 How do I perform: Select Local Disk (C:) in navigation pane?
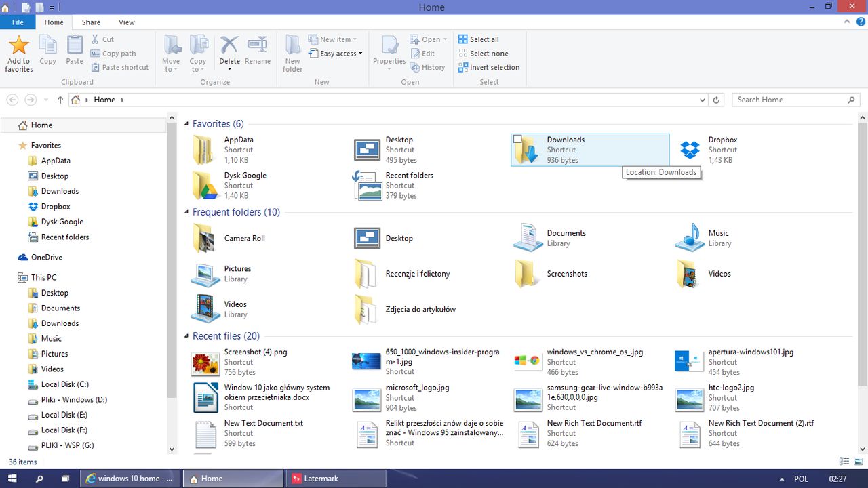(x=65, y=384)
